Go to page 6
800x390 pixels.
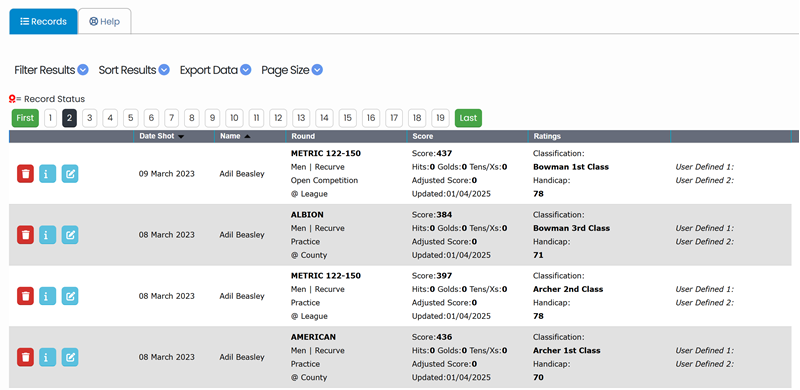pos(151,118)
